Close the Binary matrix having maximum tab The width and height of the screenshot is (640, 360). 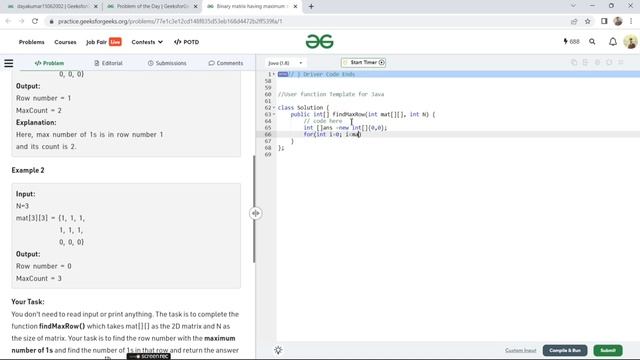(x=295, y=7)
